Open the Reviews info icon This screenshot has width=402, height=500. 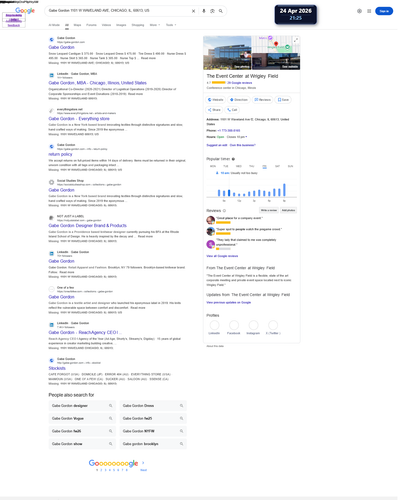224,211
